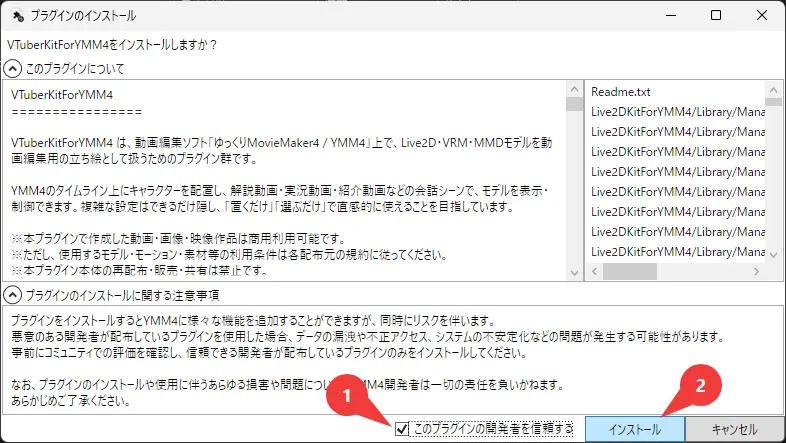
Task: Click the file list scroll up arrow
Action: (773, 90)
